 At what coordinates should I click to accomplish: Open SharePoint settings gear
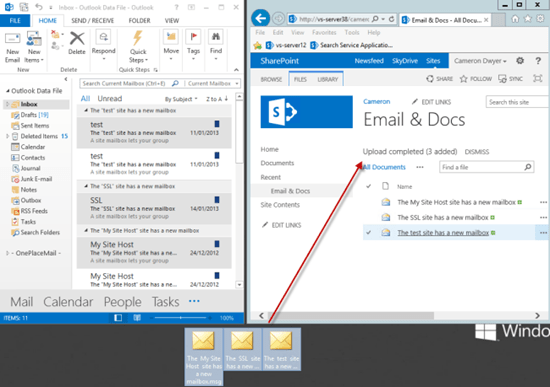click(520, 61)
